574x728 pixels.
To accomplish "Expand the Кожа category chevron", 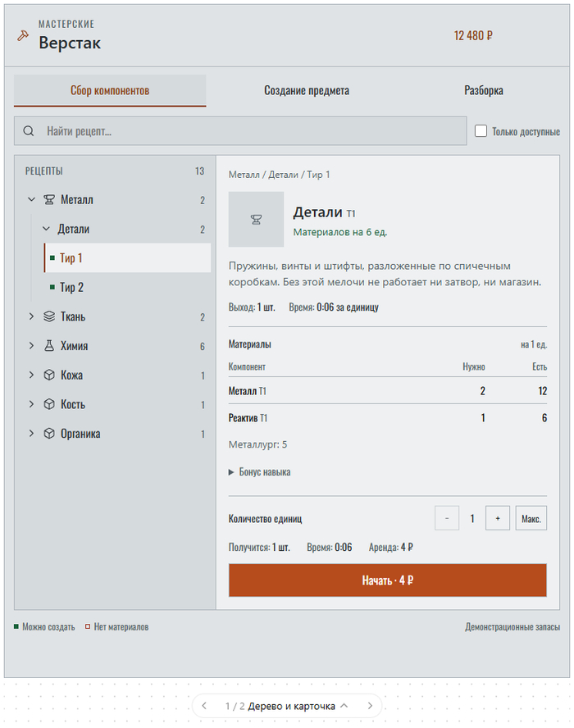I will (31, 375).
